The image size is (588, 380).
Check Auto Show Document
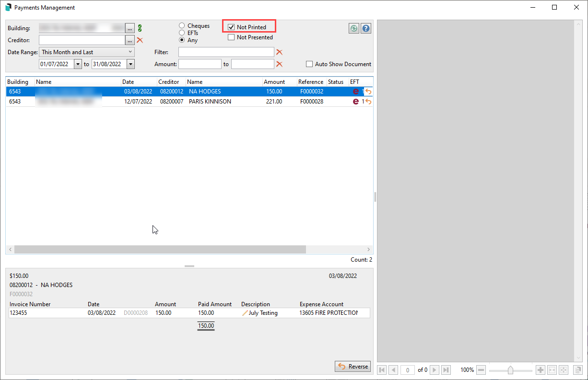coord(309,64)
